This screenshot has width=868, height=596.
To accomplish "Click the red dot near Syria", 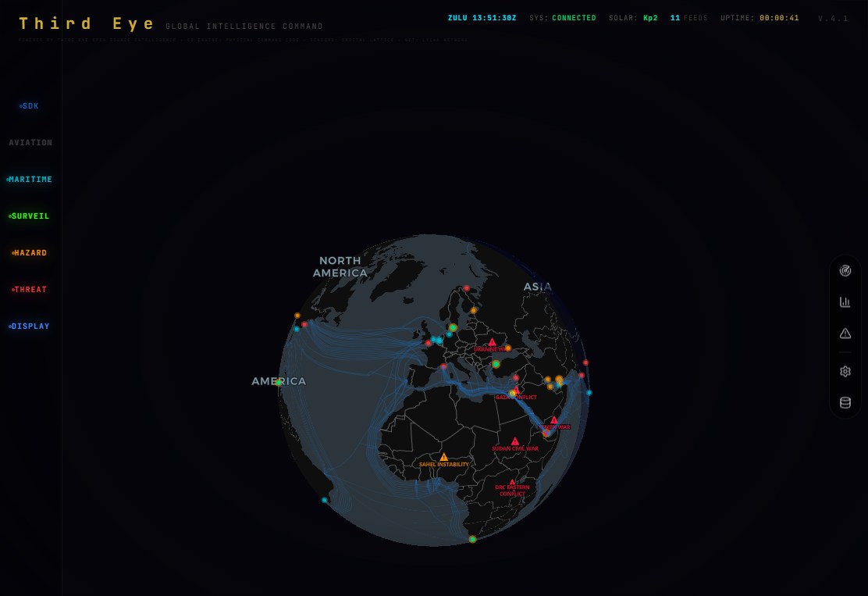I will coord(516,378).
